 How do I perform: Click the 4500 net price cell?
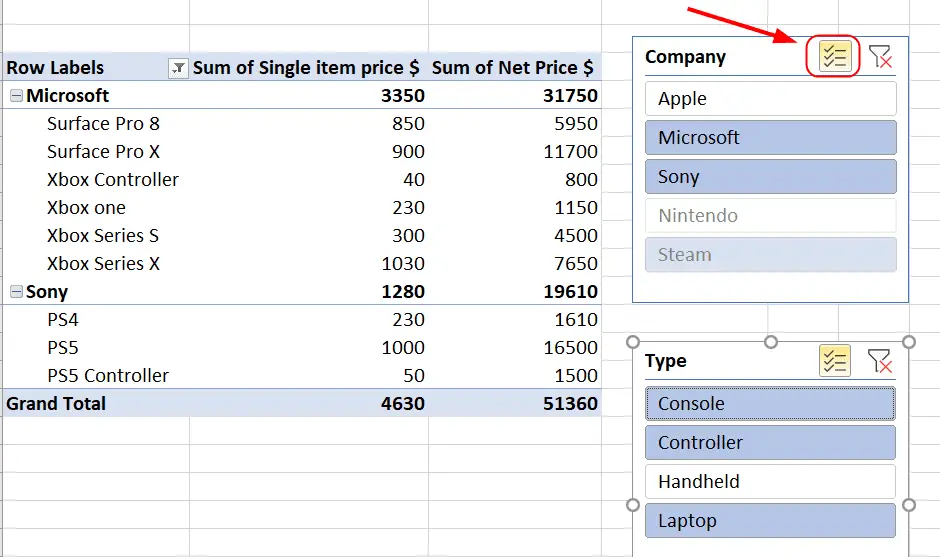[x=576, y=236]
